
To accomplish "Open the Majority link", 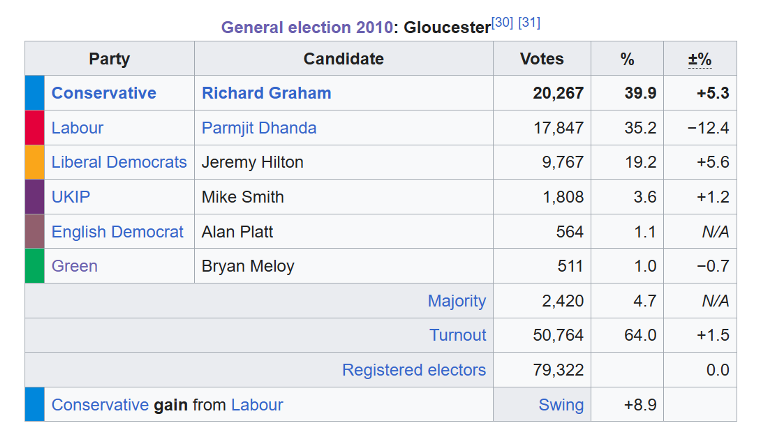I will click(x=456, y=301).
